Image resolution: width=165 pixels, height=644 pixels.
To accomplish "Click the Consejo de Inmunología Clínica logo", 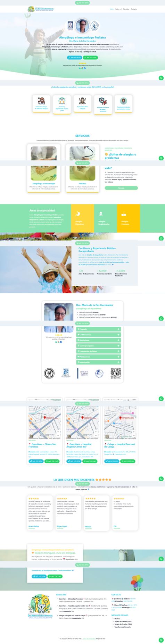I will (82, 373).
